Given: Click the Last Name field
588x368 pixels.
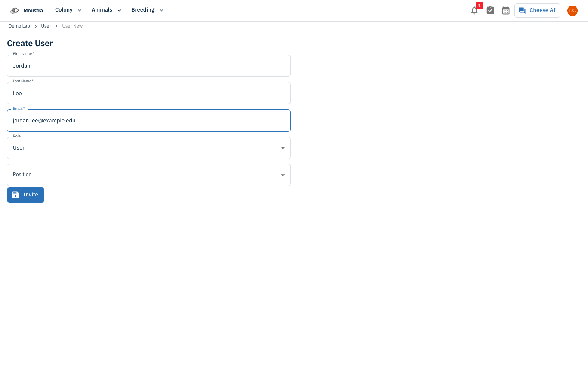Looking at the screenshot, I should 149,93.
